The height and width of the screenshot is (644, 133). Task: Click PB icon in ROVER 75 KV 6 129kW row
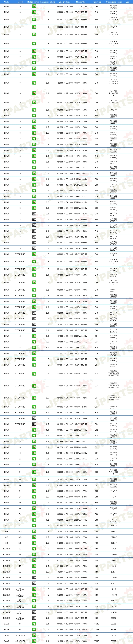pyautogui.click(x=34, y=566)
